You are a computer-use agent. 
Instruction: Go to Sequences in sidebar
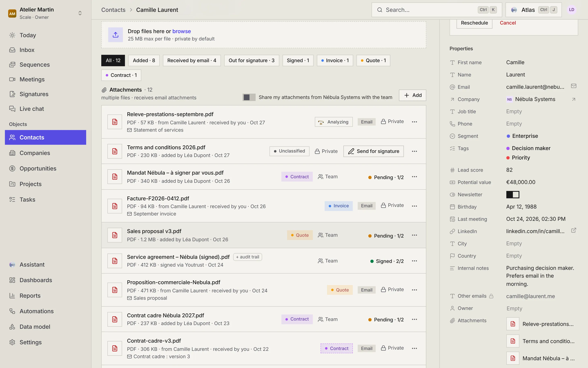[46, 64]
